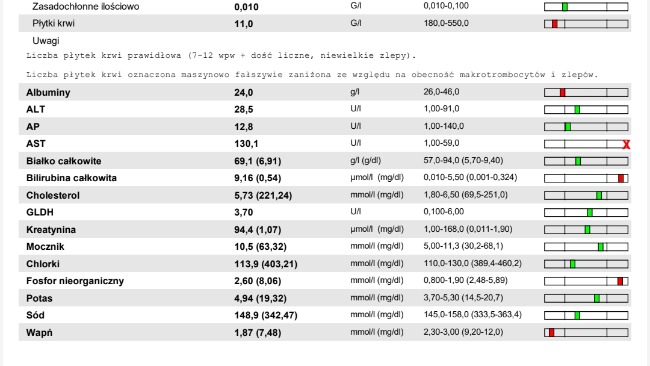Click the Białko całkowite test name
This screenshot has width=650, height=366.
[x=63, y=161]
